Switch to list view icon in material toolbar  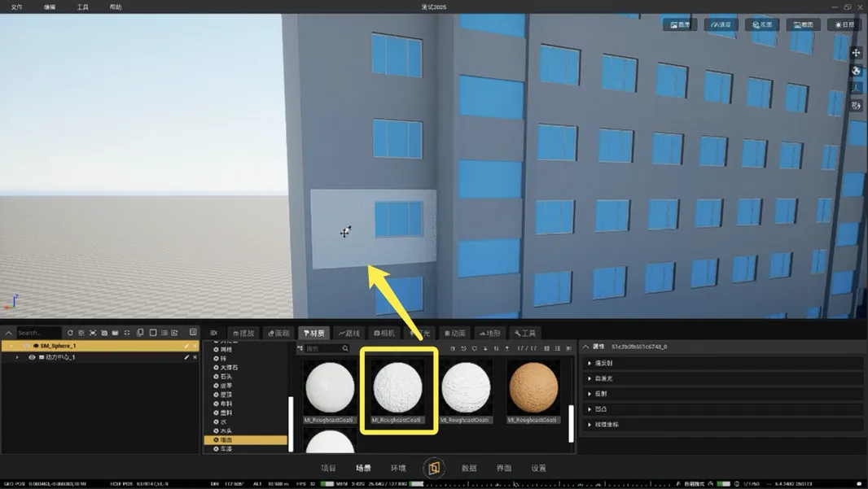click(x=558, y=348)
